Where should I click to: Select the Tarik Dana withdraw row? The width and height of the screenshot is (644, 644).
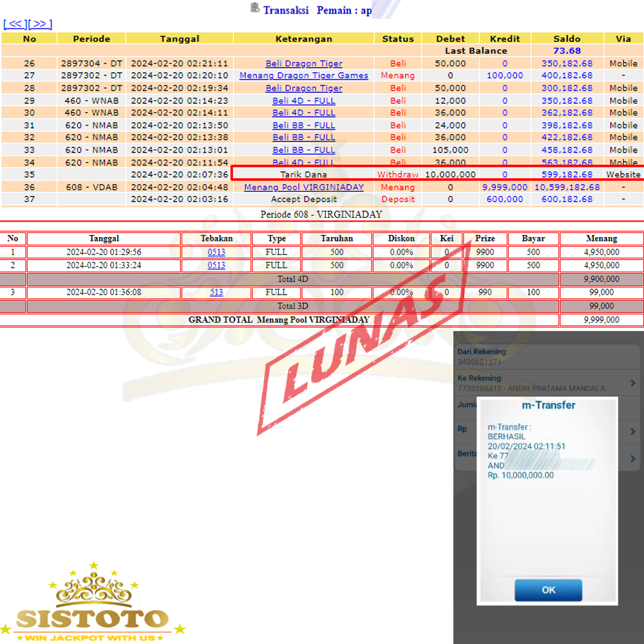303,175
